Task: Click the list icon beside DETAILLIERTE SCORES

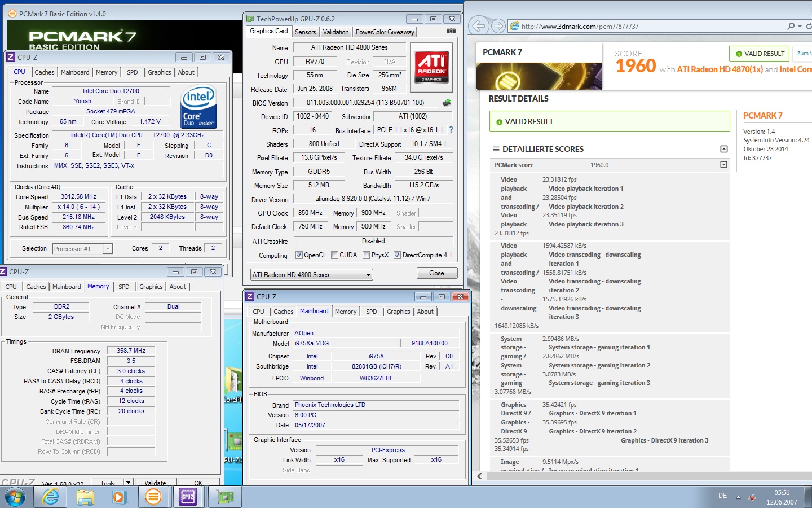Action: [496, 149]
